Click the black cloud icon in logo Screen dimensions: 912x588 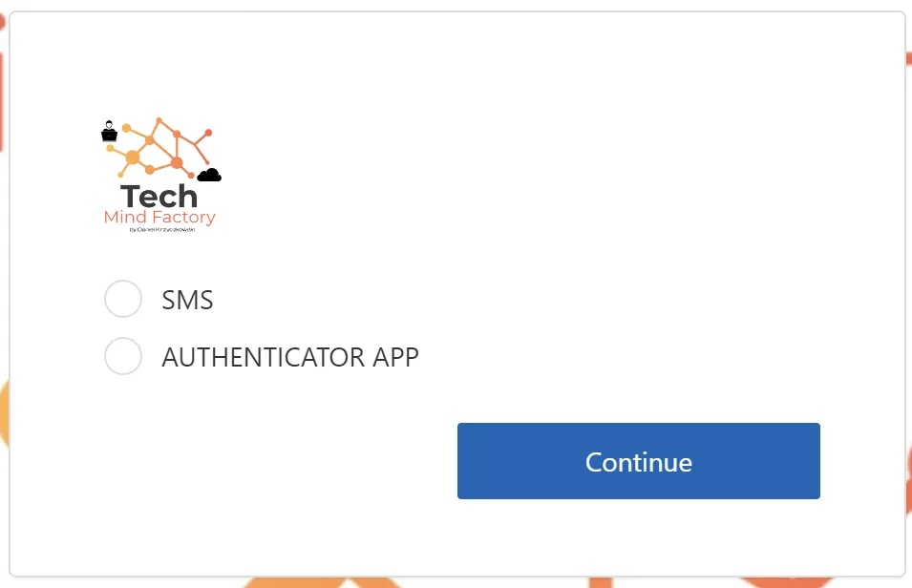209,175
